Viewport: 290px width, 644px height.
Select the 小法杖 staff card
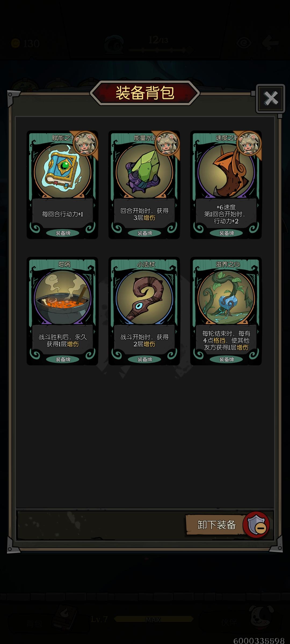(x=144, y=311)
